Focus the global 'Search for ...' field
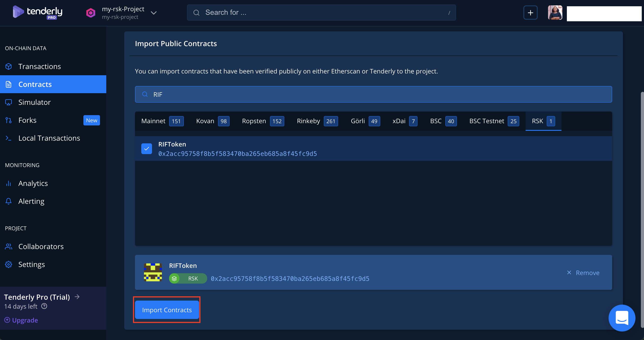644x340 pixels. point(321,13)
